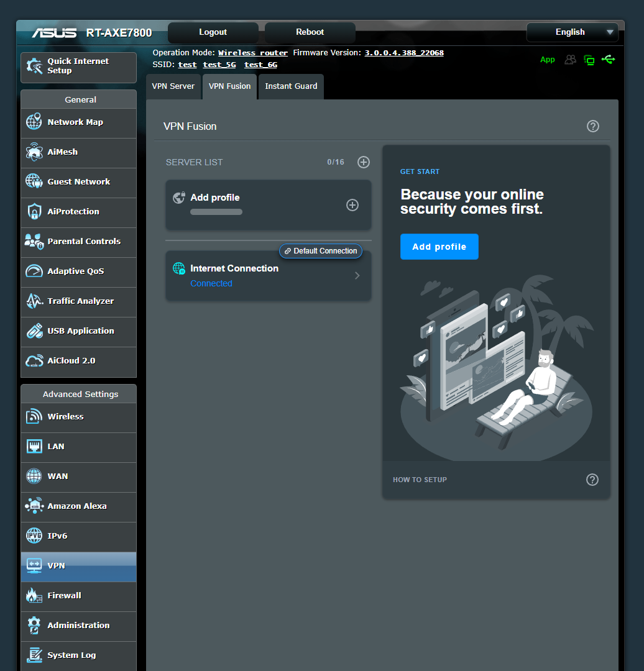Click the Logout button
The width and height of the screenshot is (644, 671).
click(213, 32)
